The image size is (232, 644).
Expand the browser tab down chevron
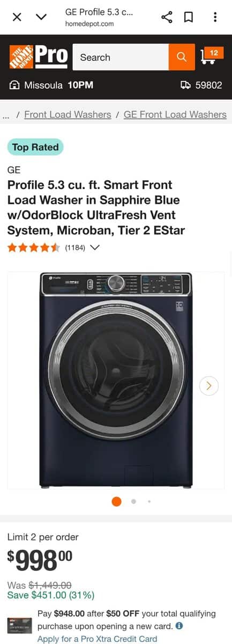[41, 17]
